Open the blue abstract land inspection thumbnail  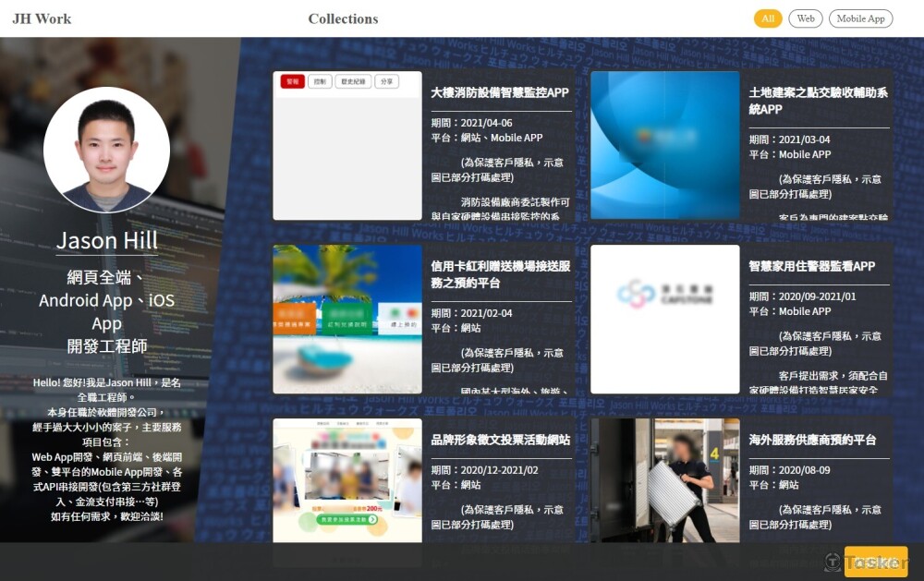pyautogui.click(x=665, y=145)
